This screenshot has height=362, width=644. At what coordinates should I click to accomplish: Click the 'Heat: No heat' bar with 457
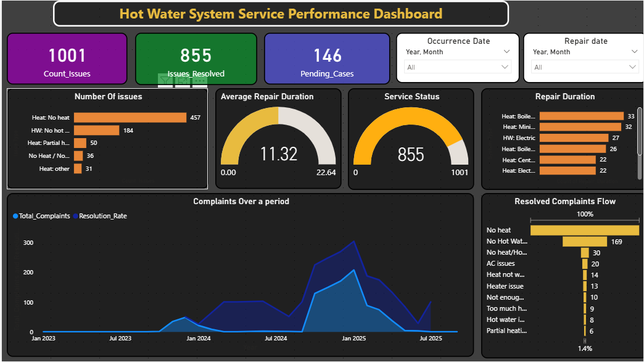[130, 117]
